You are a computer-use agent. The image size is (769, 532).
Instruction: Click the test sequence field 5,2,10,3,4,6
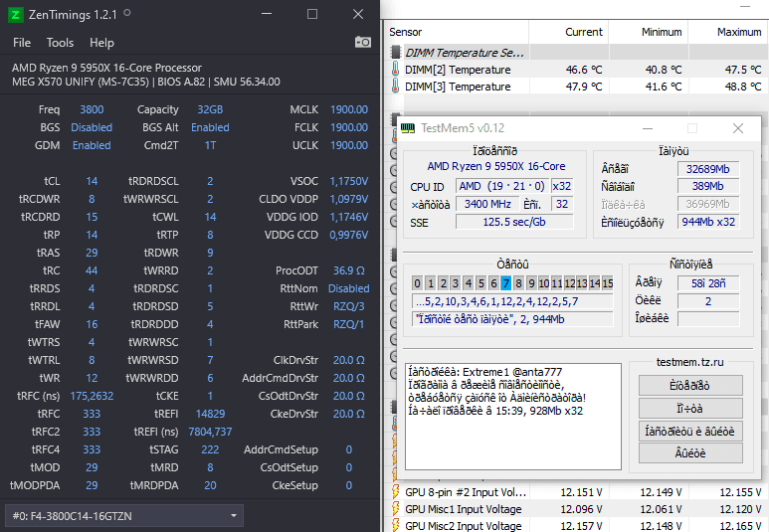tap(512, 301)
